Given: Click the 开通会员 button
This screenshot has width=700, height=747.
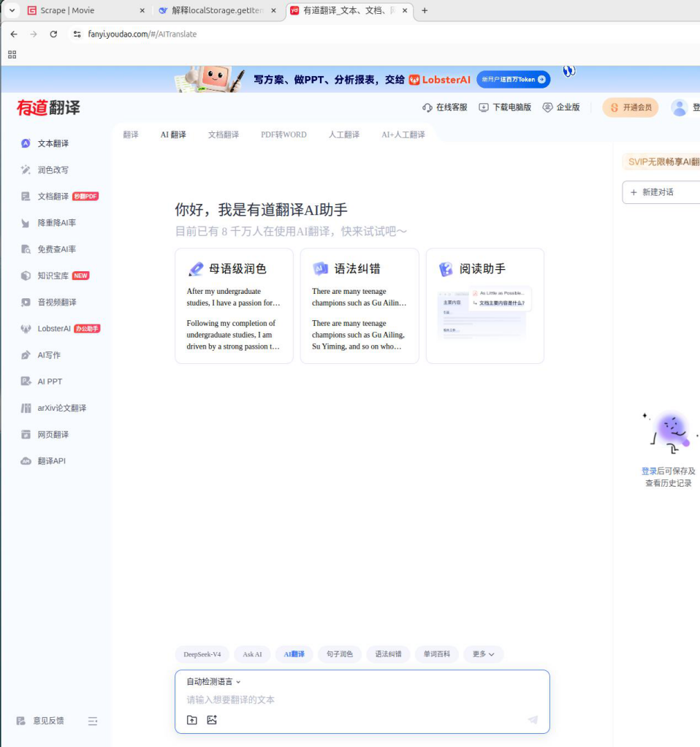Looking at the screenshot, I should click(x=631, y=107).
